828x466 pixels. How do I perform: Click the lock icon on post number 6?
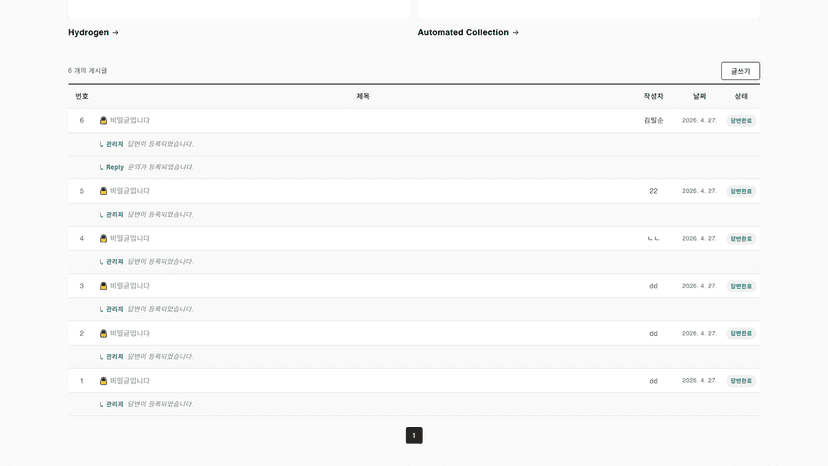pyautogui.click(x=104, y=120)
